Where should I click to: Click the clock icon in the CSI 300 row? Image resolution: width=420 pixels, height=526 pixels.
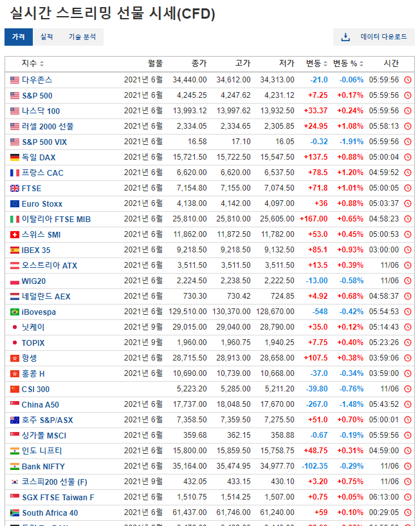pos(408,389)
